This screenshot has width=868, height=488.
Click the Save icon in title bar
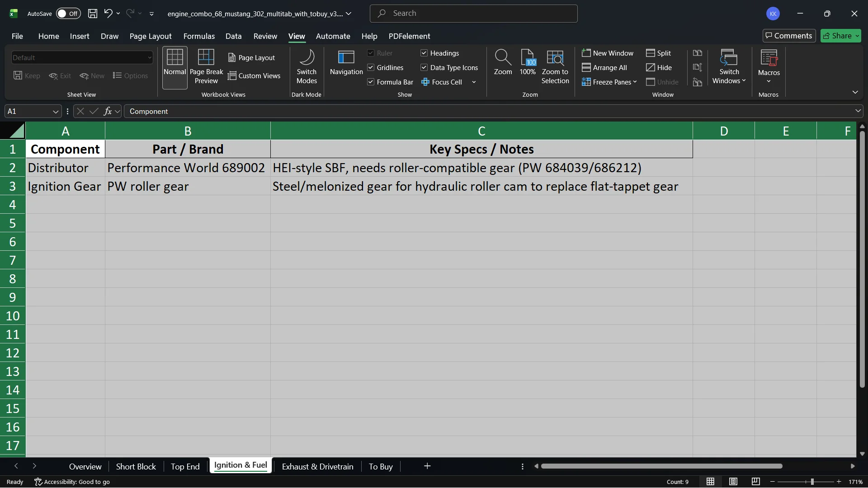click(x=93, y=14)
